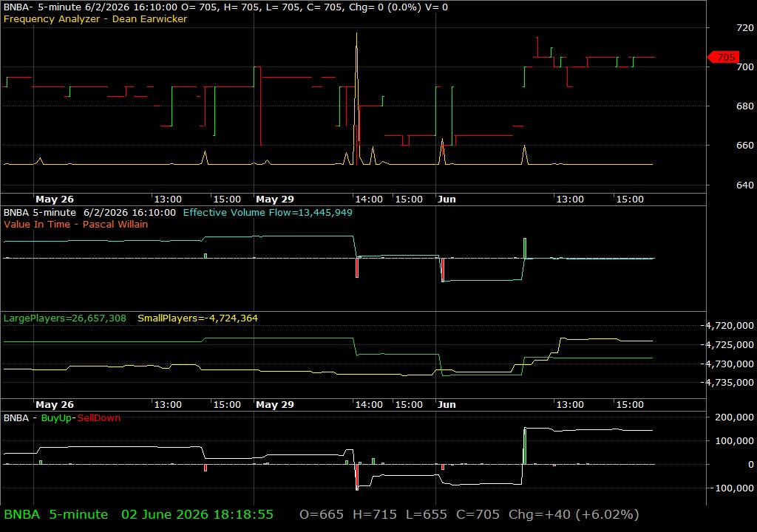Click the 720 price axis label
The height and width of the screenshot is (532, 757).
click(x=745, y=28)
